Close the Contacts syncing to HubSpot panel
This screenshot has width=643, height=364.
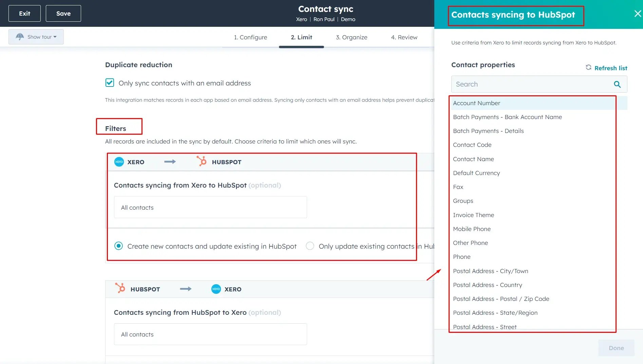(x=637, y=14)
